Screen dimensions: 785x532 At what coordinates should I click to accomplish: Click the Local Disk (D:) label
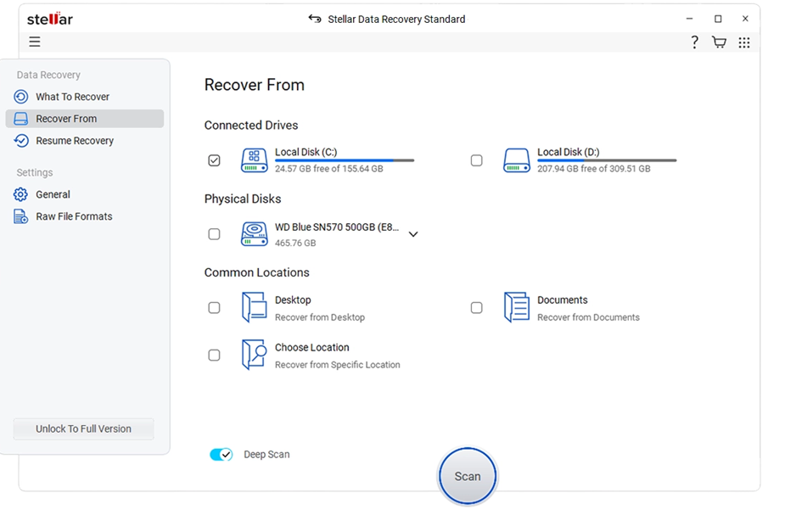pyautogui.click(x=569, y=152)
